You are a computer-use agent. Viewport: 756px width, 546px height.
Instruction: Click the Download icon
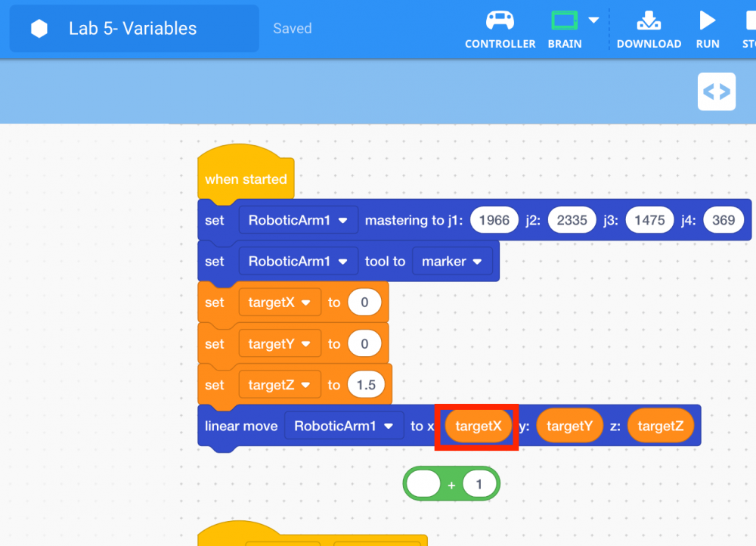point(649,20)
